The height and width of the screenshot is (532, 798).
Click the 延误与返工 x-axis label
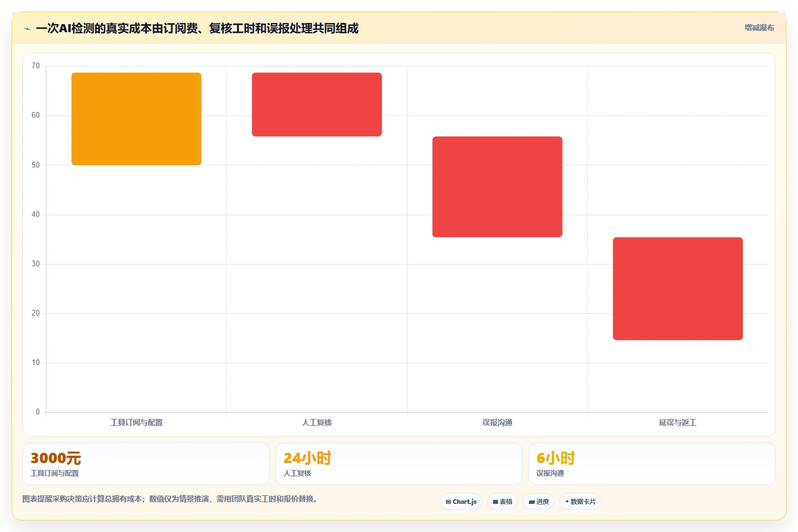point(678,422)
